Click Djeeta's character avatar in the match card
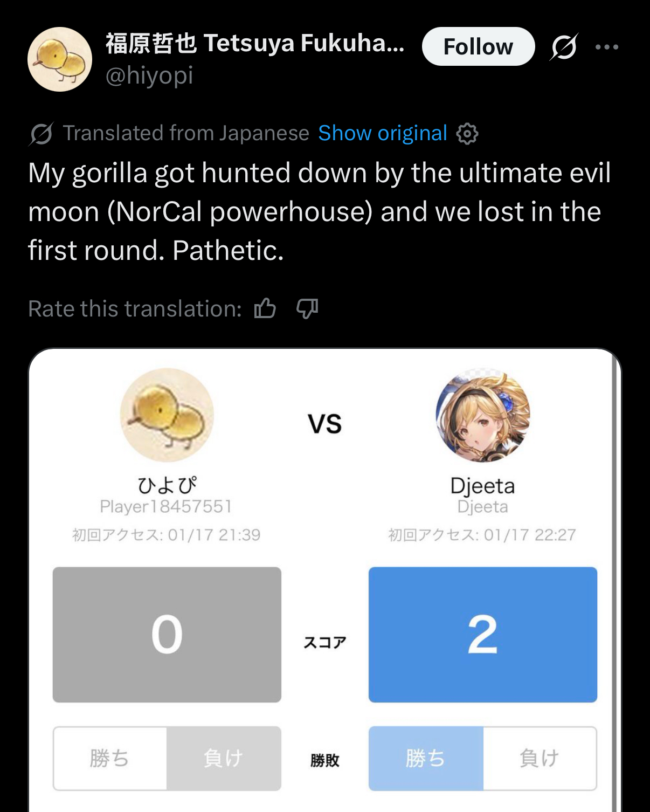650x812 pixels. click(x=482, y=415)
